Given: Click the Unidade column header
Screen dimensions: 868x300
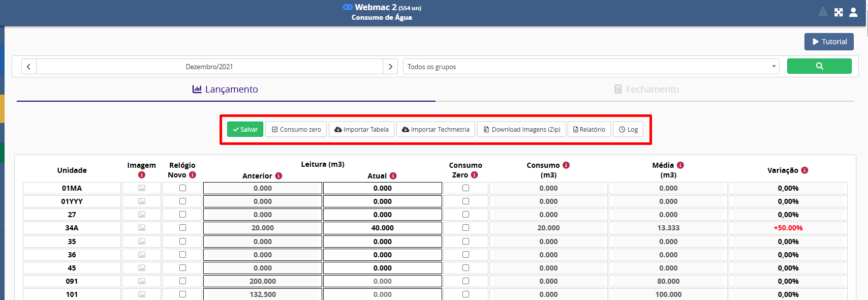Looking at the screenshot, I should (x=72, y=170).
